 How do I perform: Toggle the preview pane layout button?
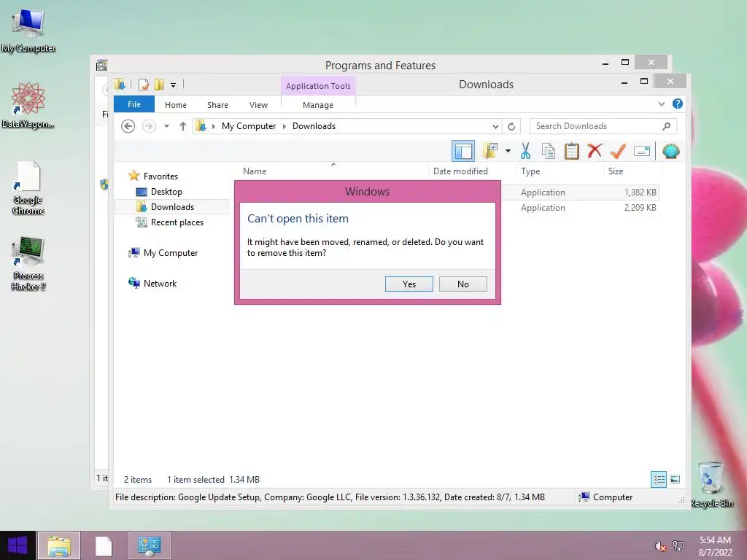463,152
